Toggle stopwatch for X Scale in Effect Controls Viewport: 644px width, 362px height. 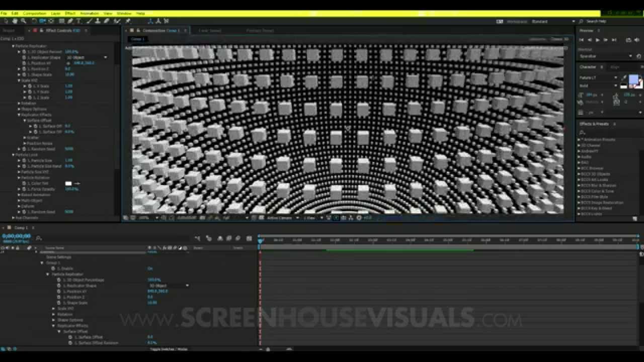coord(29,86)
